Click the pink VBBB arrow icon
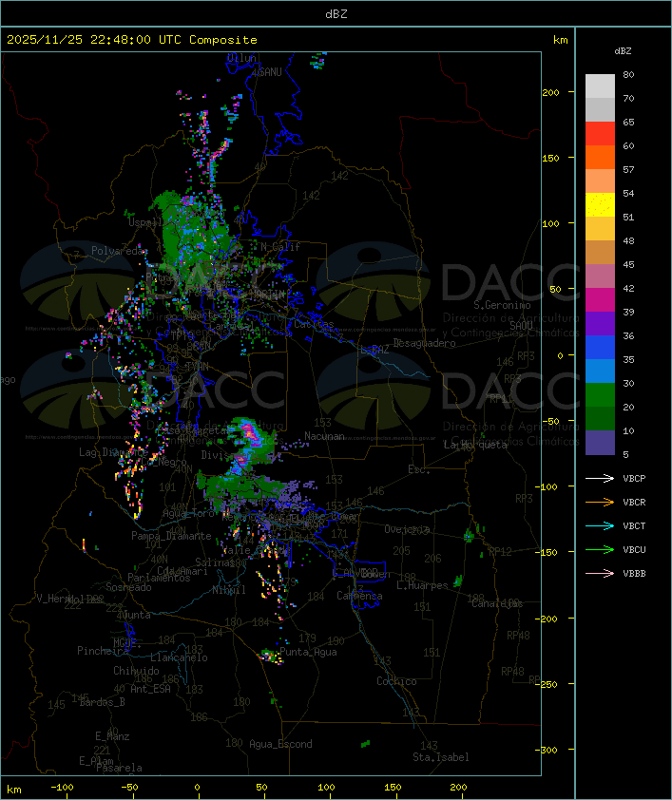This screenshot has height=800, width=672. click(x=600, y=573)
